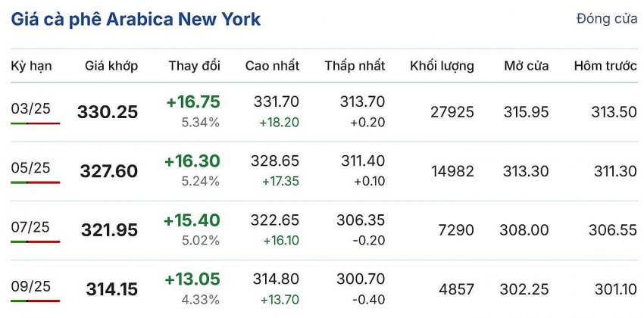Screen dimensions: 644x318
Task: Click the 330.25 matched price
Action: [x=108, y=112]
